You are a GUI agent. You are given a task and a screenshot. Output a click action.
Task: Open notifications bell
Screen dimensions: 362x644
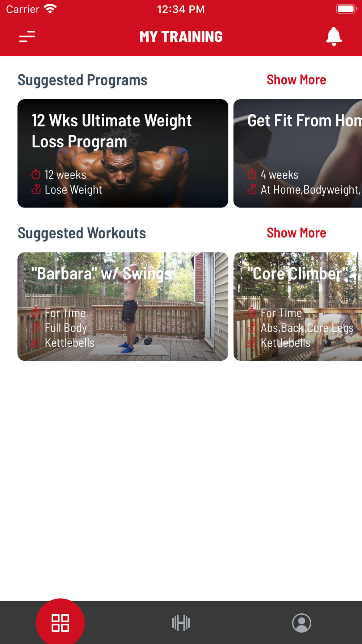pos(334,36)
